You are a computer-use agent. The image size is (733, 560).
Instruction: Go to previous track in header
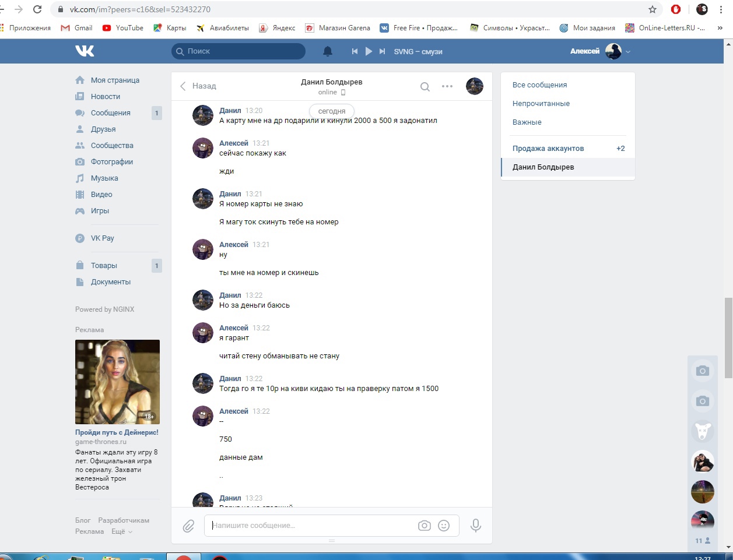(x=355, y=51)
